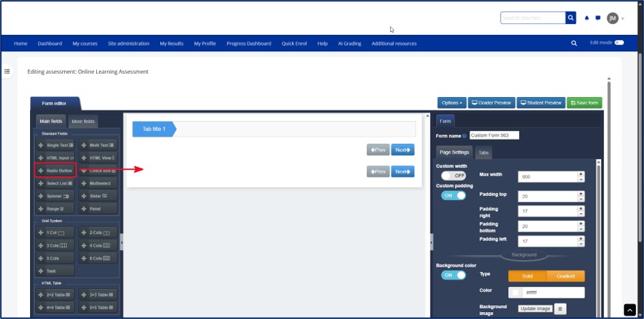Click the background Color swatch

pyautogui.click(x=515, y=292)
